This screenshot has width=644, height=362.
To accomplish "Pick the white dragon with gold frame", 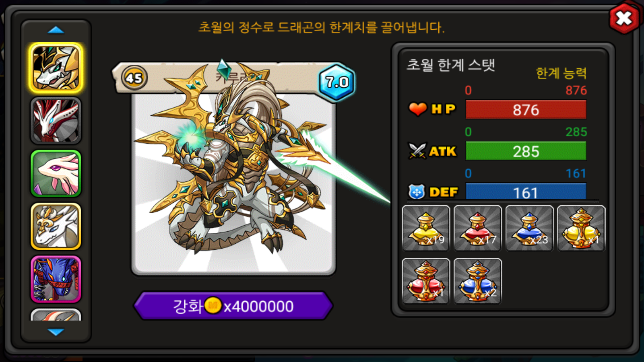I will (56, 226).
